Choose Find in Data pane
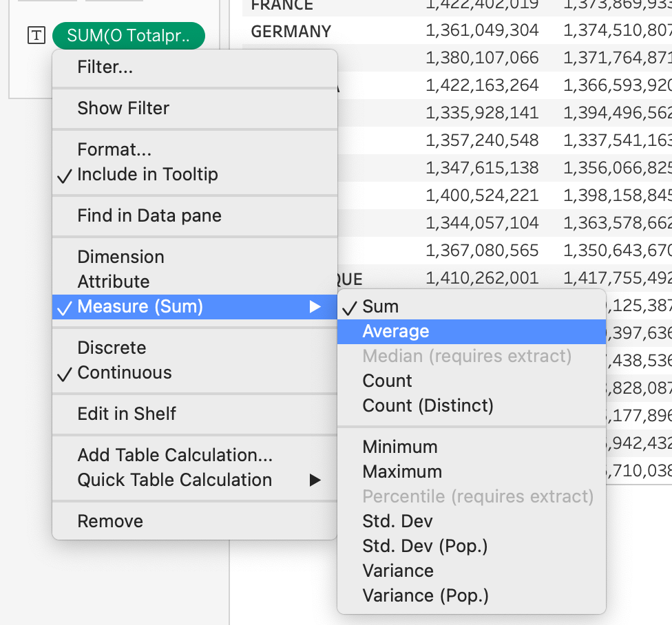Screen dimensions: 672x625 (149, 215)
